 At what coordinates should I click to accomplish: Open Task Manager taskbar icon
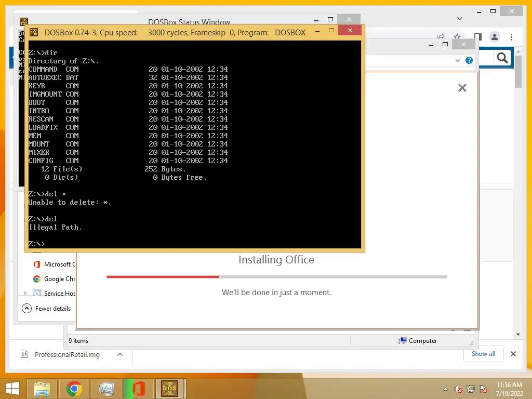(x=106, y=389)
